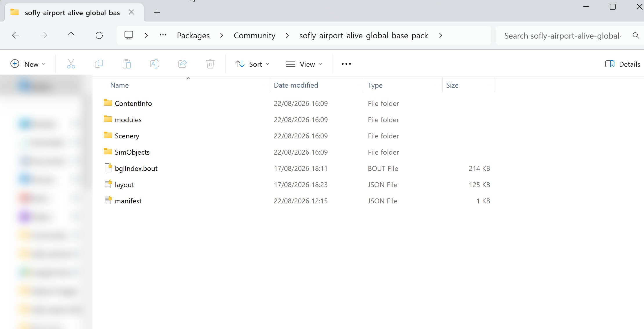Screen dimensions: 644x329
Task: Click the This PC monitor icon in address bar
Action: click(129, 35)
